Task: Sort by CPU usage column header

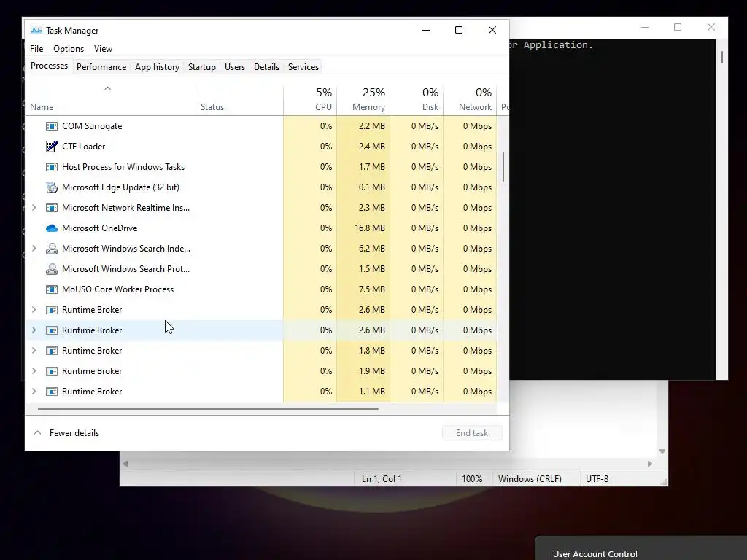Action: tap(310, 100)
